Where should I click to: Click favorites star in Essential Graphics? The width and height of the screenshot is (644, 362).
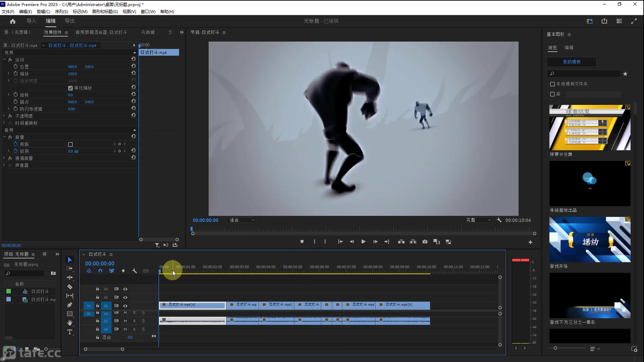click(x=625, y=74)
